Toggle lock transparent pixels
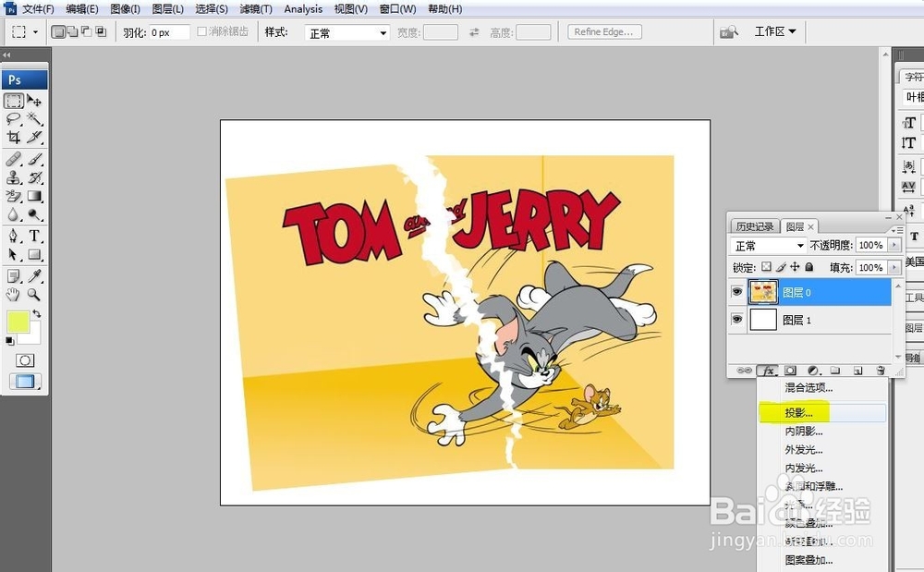Image resolution: width=924 pixels, height=572 pixels. pyautogui.click(x=766, y=267)
